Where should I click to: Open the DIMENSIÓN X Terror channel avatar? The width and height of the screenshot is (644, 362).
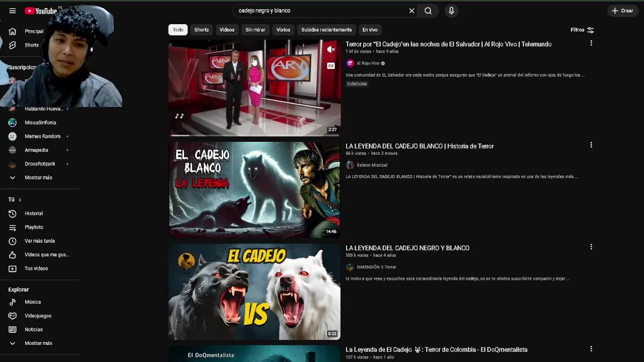click(350, 267)
